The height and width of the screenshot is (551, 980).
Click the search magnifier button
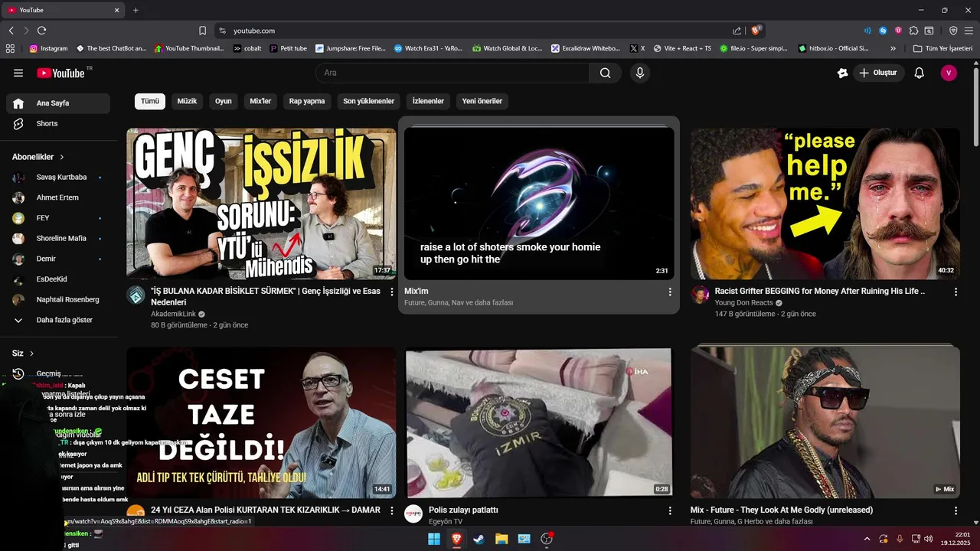(x=606, y=73)
